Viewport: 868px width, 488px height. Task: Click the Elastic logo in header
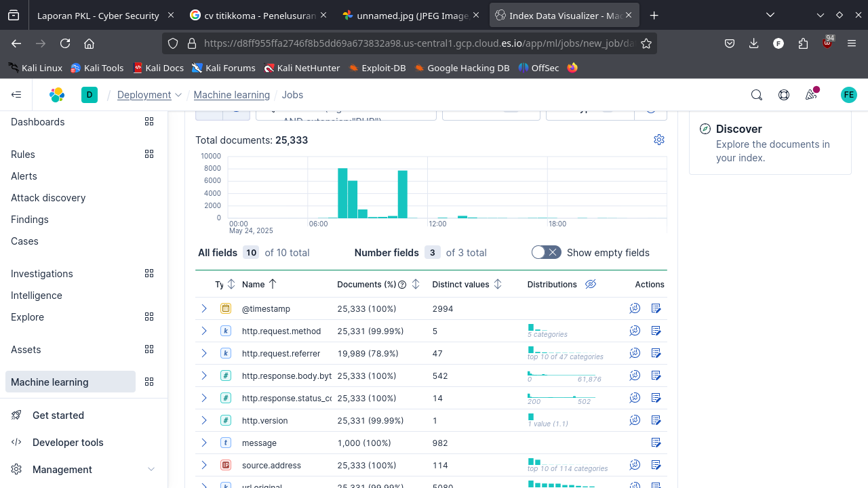[x=57, y=95]
